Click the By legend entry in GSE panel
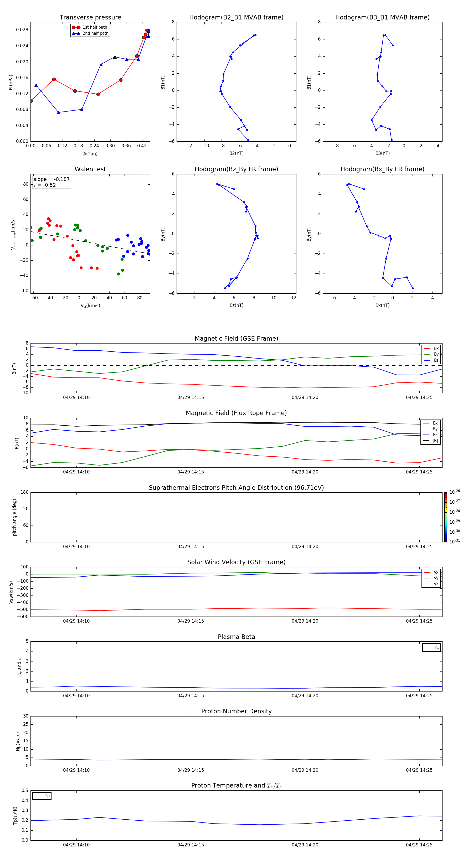The width and height of the screenshot is (473, 868). [x=431, y=354]
